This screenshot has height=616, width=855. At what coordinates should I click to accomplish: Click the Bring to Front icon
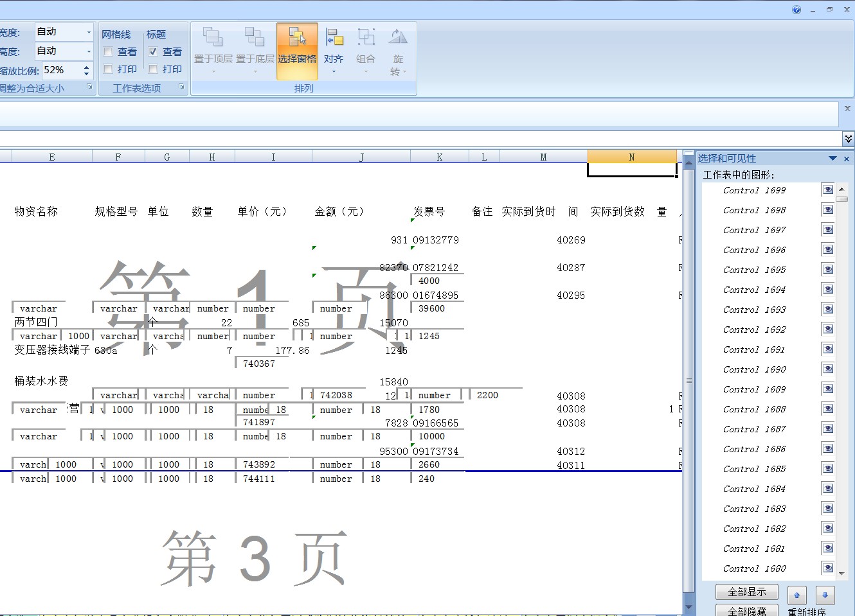point(213,37)
